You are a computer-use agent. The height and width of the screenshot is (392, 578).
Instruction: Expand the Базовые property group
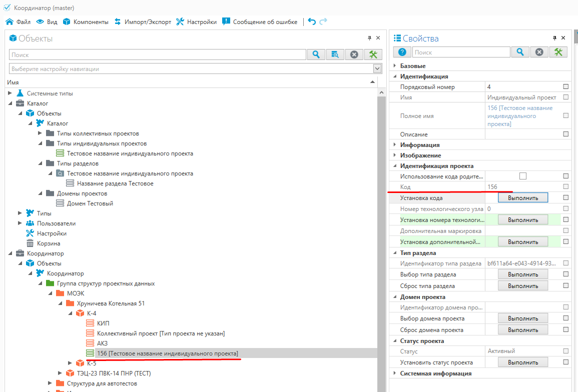pos(394,66)
